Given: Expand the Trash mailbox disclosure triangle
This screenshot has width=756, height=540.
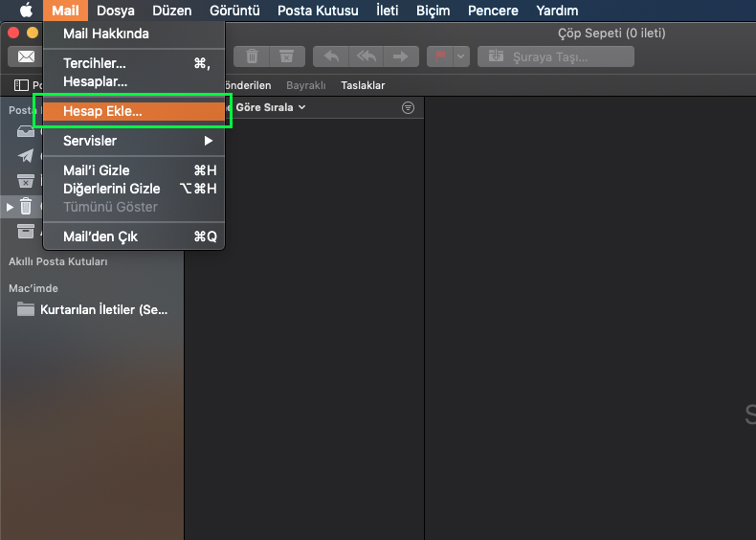Looking at the screenshot, I should pos(10,207).
